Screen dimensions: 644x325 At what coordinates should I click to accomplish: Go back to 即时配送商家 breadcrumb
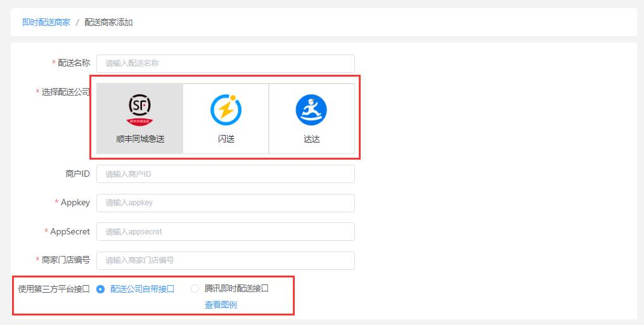coord(46,22)
